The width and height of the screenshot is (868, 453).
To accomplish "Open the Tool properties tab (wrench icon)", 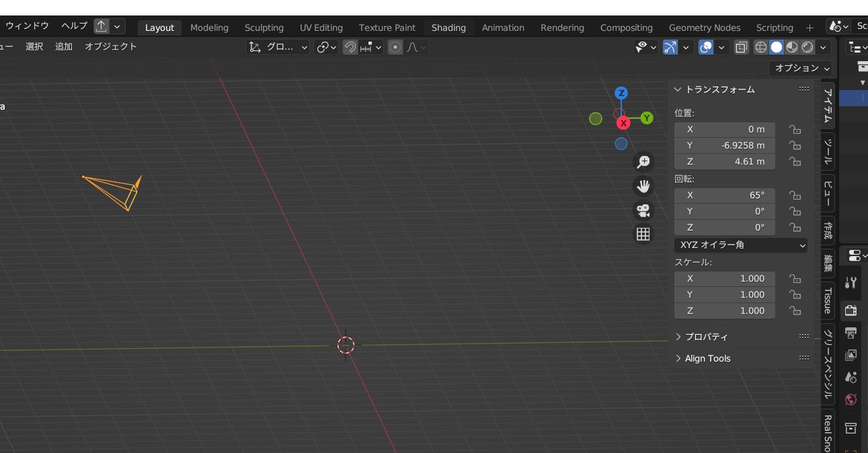I will pyautogui.click(x=851, y=283).
